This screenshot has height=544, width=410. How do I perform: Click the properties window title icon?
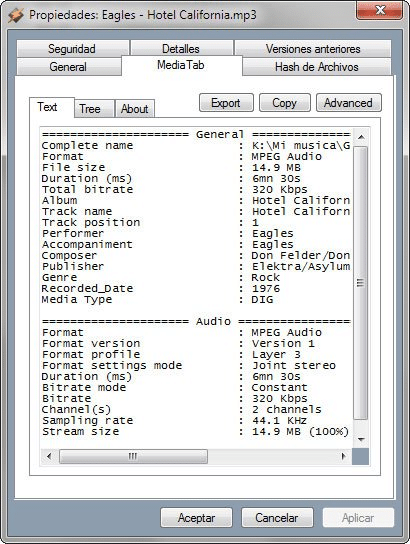[16, 15]
